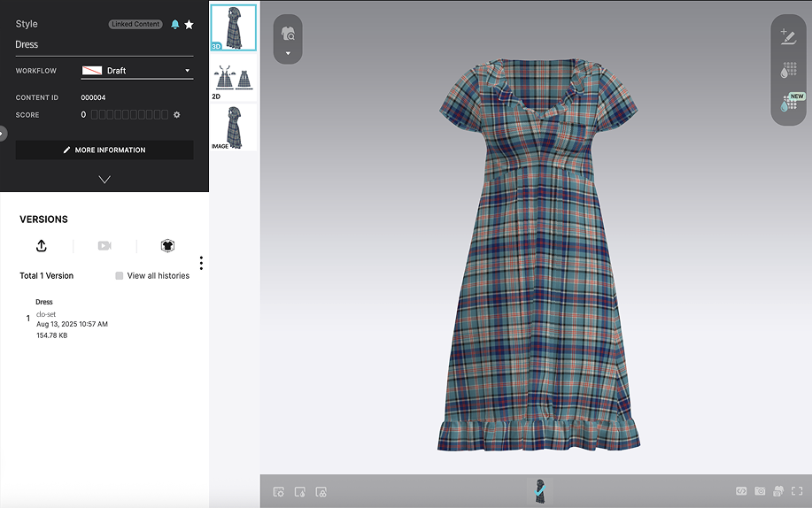Open the embed code icon
The width and height of the screenshot is (812, 508).
(741, 491)
